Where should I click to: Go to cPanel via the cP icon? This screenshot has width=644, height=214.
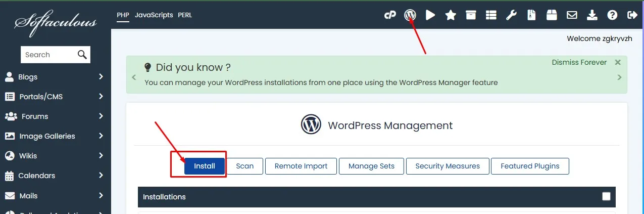[x=390, y=15]
